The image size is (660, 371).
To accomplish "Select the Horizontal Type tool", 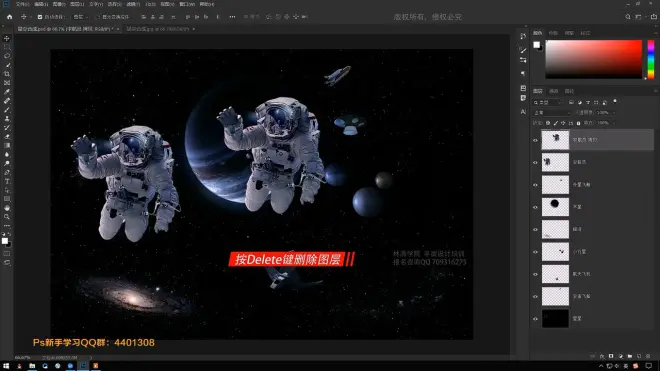I will point(7,181).
